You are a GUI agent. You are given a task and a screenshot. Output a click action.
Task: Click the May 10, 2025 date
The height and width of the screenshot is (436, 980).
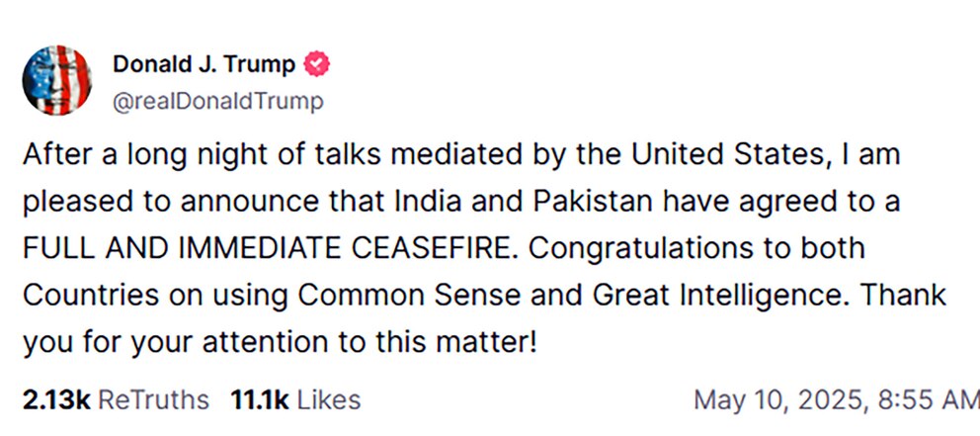pyautogui.click(x=779, y=399)
